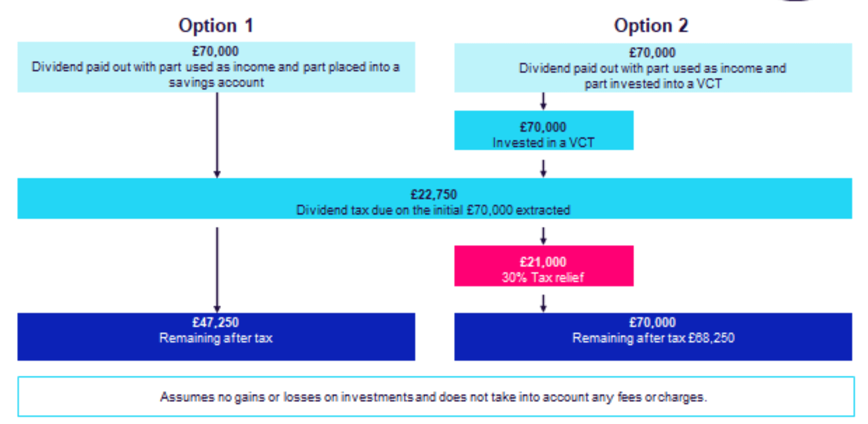
Task: Click arrow pointing down to Tax relief box
Action: [x=544, y=236]
